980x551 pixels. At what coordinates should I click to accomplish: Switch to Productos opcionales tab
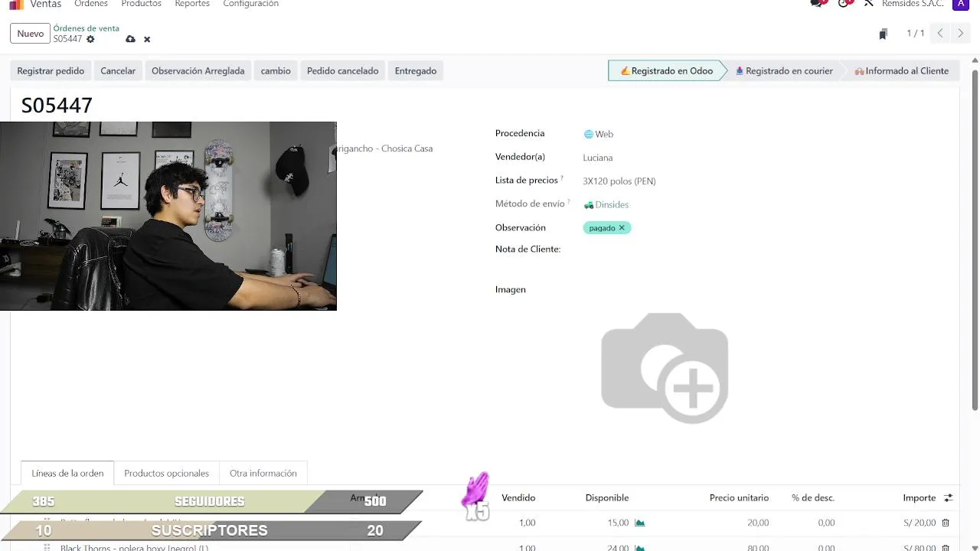point(166,473)
